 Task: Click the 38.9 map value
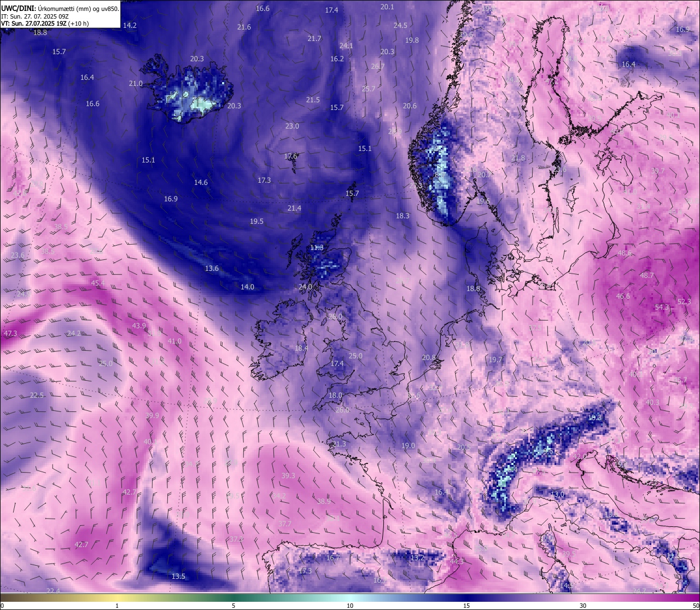pyautogui.click(x=324, y=501)
